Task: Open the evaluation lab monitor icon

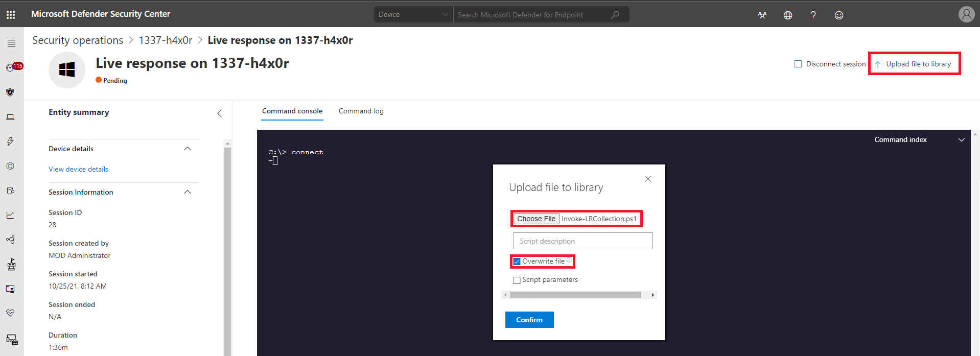Action: (10, 289)
